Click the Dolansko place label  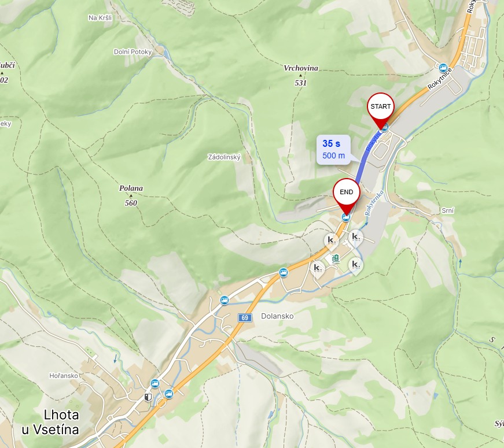tap(277, 316)
